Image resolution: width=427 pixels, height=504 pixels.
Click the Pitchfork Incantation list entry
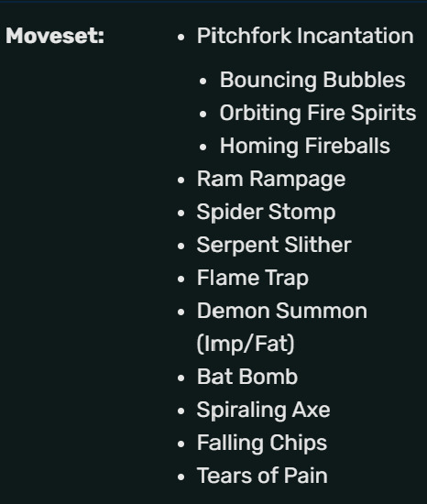pos(305,36)
